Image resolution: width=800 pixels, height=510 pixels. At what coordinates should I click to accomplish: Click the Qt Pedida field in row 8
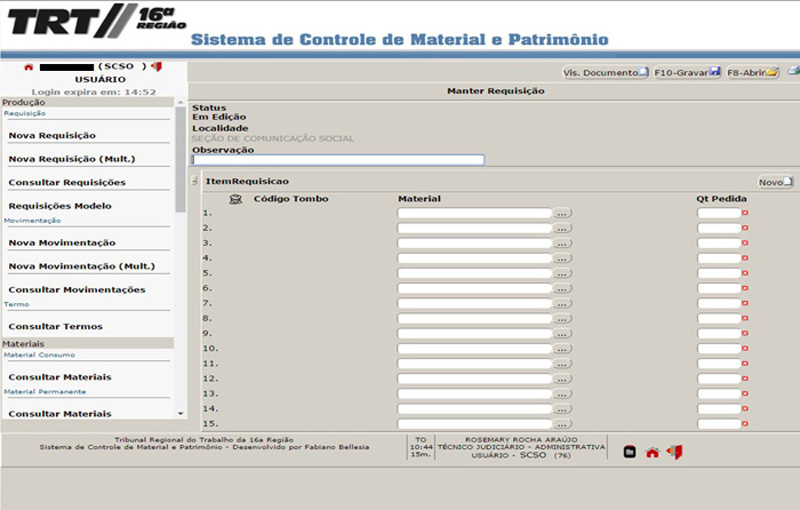719,319
